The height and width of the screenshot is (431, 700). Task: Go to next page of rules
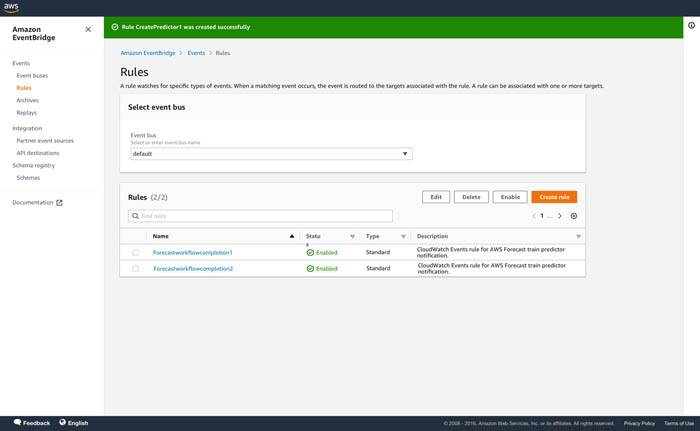(x=559, y=216)
